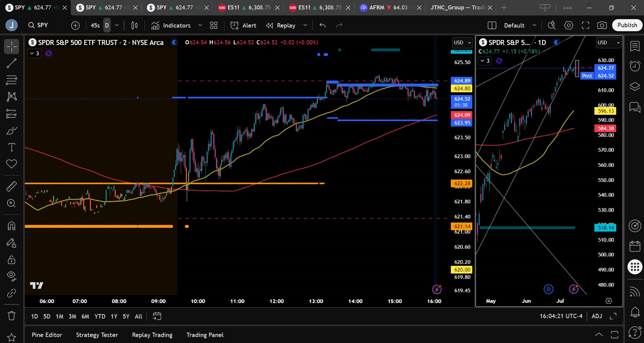The height and width of the screenshot is (343, 644).
Task: Select the ruler measure tool
Action: [11, 186]
